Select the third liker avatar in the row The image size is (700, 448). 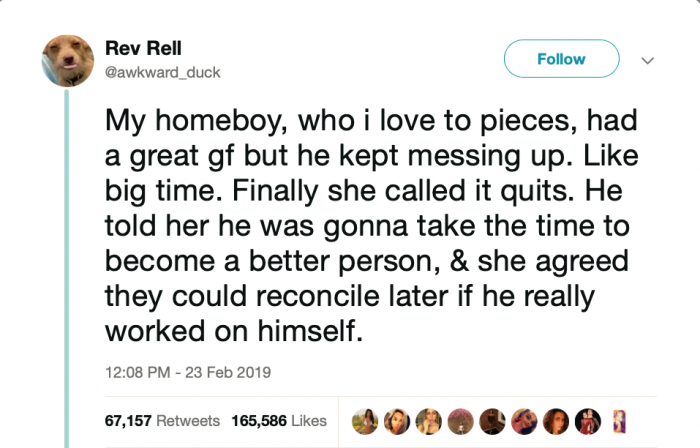430,420
